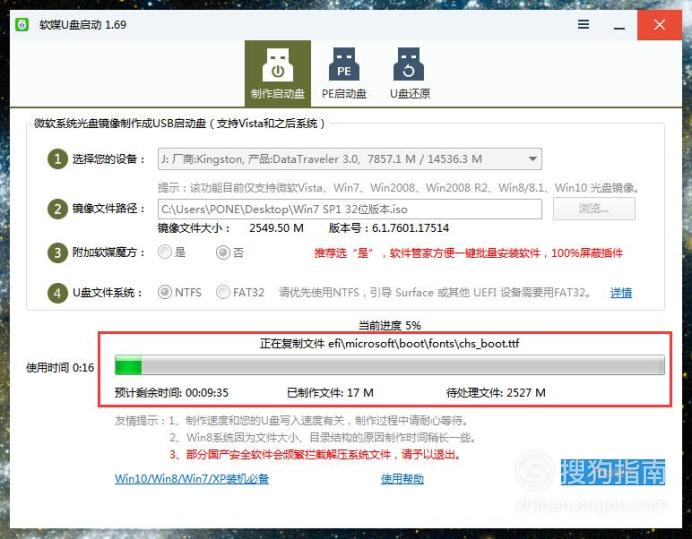Image resolution: width=692 pixels, height=539 pixels.
Task: Switch to the U盘还原 tab
Action: click(x=410, y=73)
